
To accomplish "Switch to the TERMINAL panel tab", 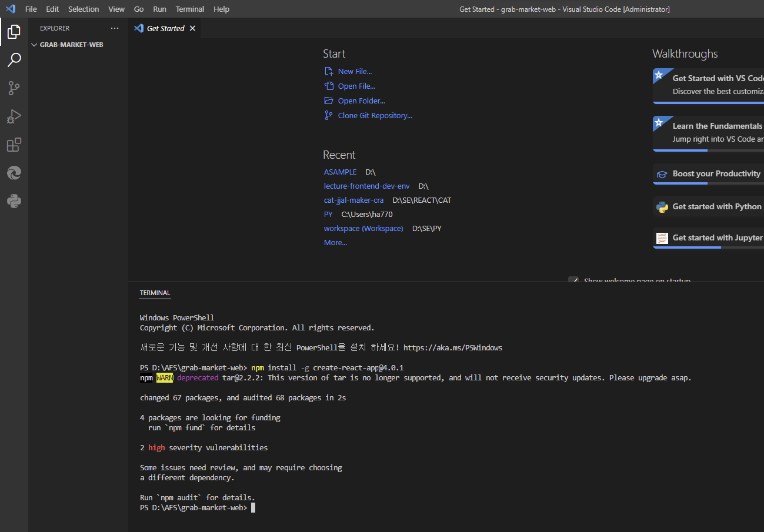I will 155,293.
